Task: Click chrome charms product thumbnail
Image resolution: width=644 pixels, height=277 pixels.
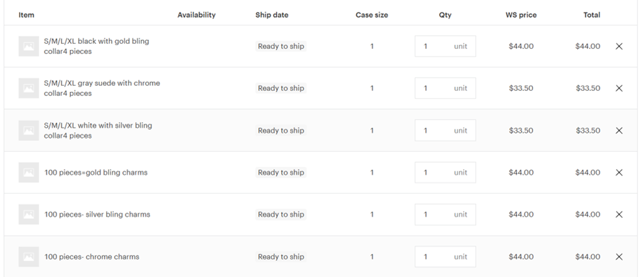Action: [x=29, y=257]
